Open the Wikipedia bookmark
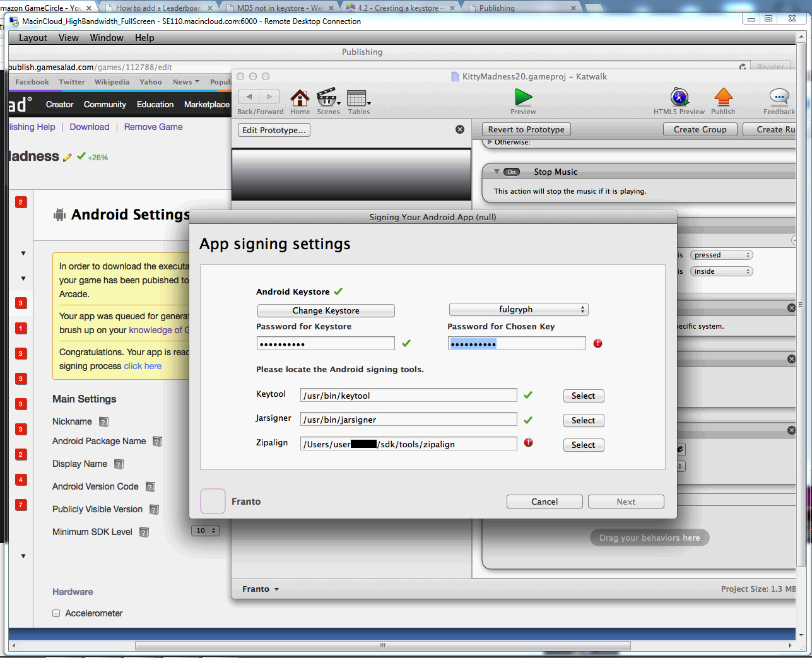Viewport: 812px width, 658px height. (112, 82)
